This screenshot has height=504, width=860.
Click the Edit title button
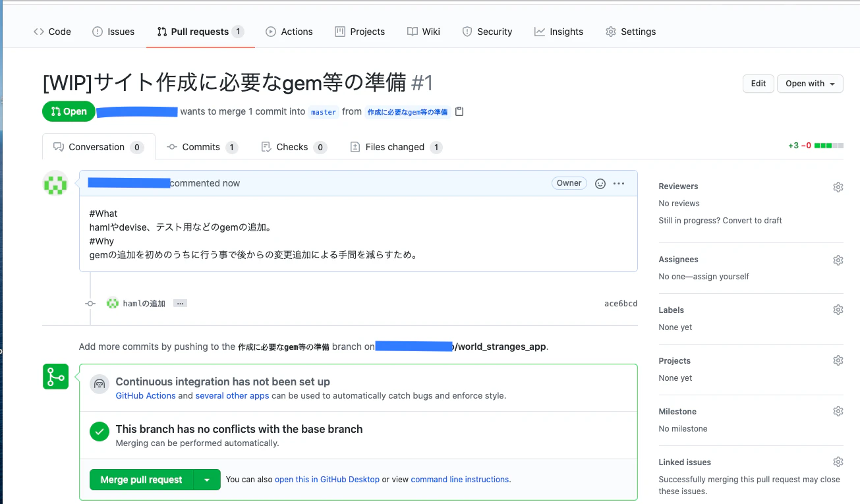(759, 84)
